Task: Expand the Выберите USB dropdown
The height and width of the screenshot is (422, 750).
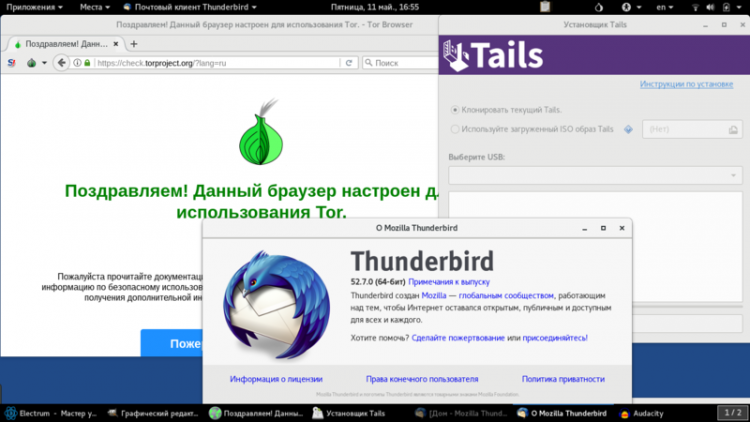Action: pos(595,176)
